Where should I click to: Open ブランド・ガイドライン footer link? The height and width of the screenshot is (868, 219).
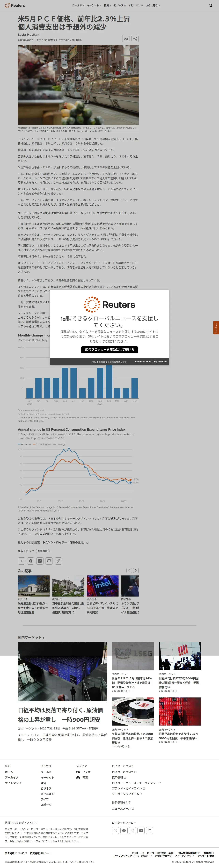128,788
